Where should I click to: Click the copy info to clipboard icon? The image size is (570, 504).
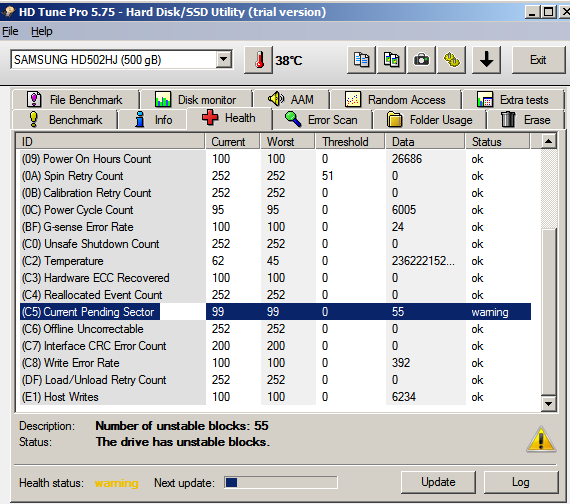[361, 60]
